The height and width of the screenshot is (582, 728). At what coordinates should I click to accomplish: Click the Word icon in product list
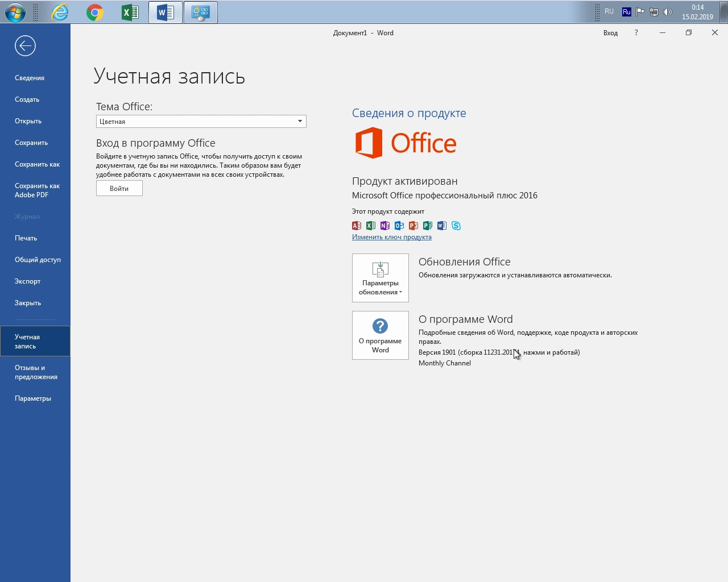pos(442,226)
